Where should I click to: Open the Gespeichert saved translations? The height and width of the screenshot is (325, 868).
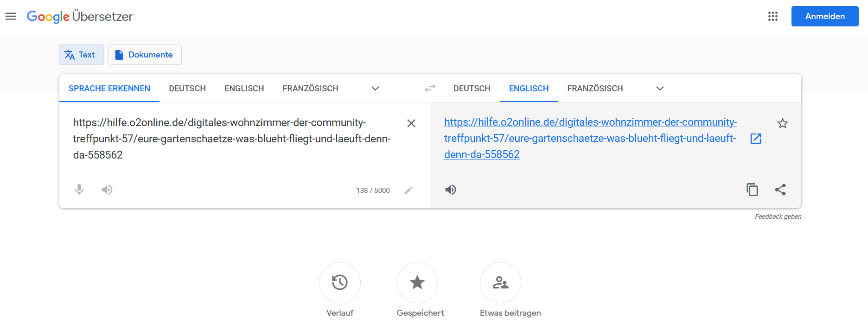click(x=417, y=282)
